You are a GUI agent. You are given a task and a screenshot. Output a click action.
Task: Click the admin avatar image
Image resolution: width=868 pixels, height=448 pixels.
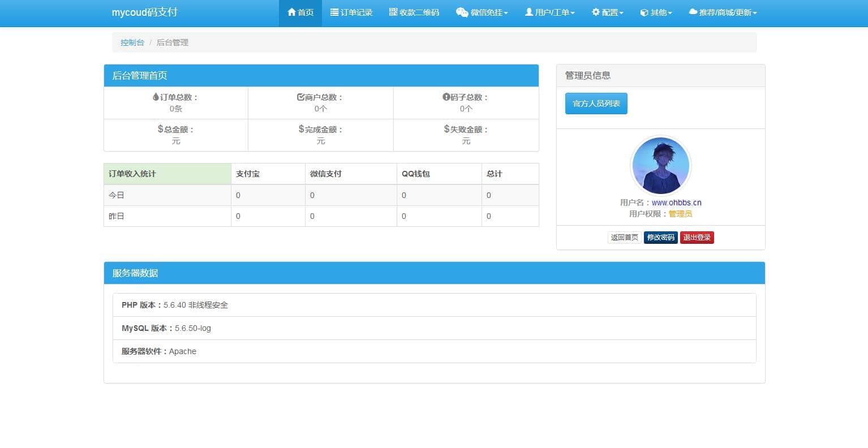pyautogui.click(x=660, y=166)
